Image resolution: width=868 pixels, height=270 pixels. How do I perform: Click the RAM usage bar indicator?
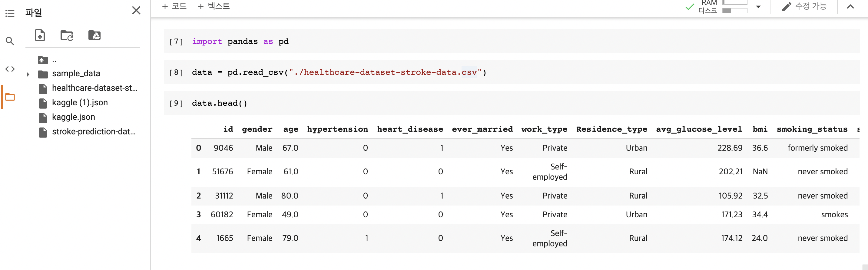pyautogui.click(x=734, y=2)
